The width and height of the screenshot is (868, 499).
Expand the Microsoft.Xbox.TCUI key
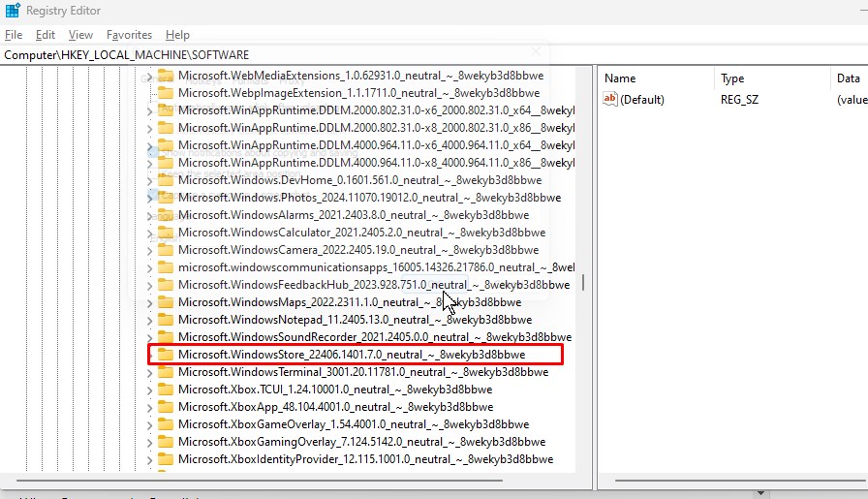150,390
